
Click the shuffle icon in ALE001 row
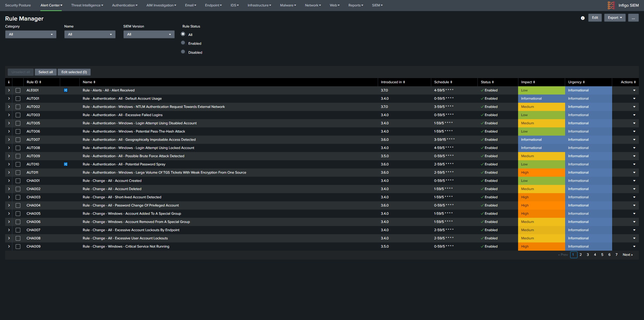point(66,90)
